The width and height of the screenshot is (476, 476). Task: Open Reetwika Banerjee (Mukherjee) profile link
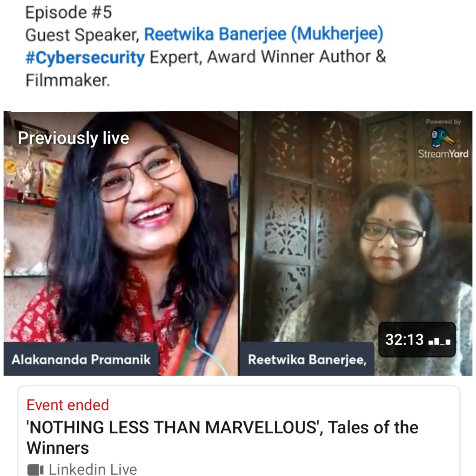point(264,34)
